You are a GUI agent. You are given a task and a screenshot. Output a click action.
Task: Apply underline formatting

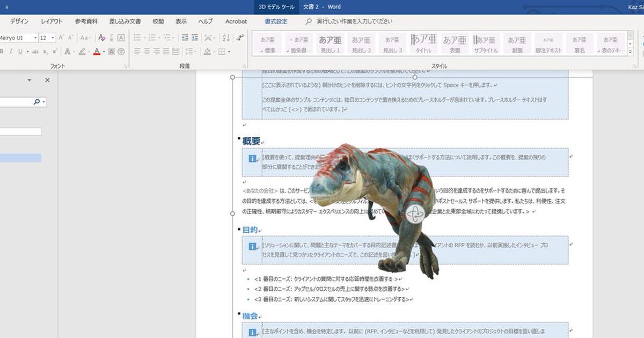click(x=20, y=52)
